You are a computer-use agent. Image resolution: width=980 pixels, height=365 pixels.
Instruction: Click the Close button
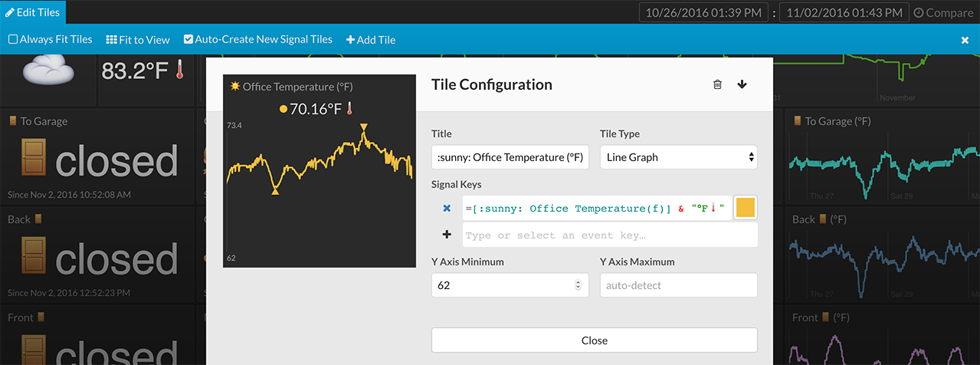(x=594, y=340)
